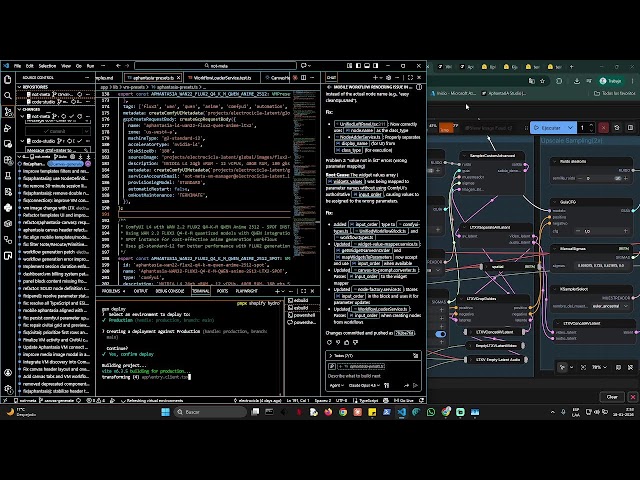Click the VS Code command center search box
This screenshot has height=480, width=640.
point(216,66)
